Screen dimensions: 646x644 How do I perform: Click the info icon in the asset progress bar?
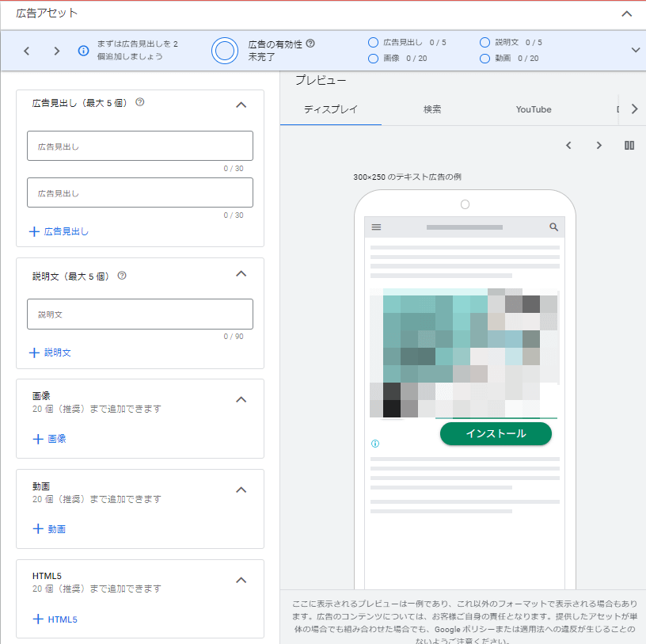pos(84,51)
